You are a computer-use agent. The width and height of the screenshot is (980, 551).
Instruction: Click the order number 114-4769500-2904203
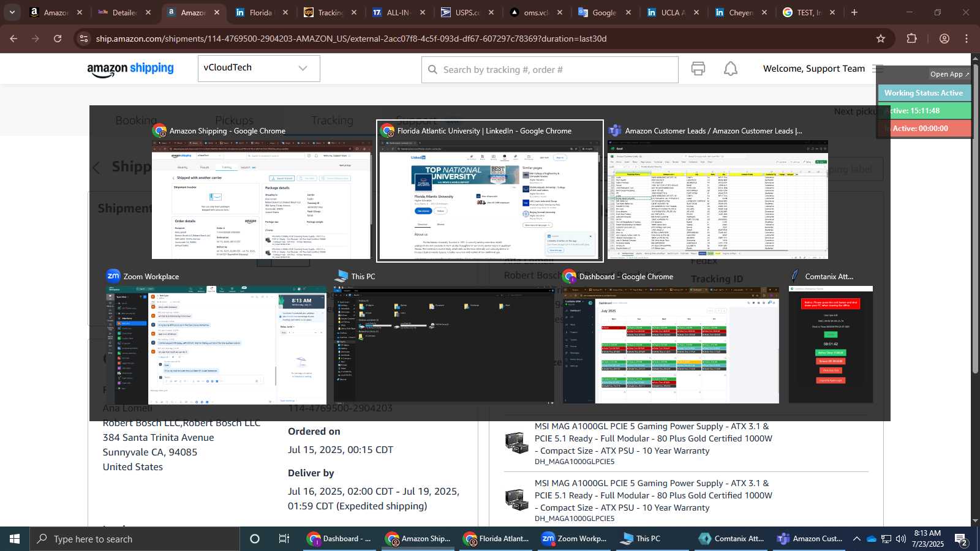coord(340,408)
